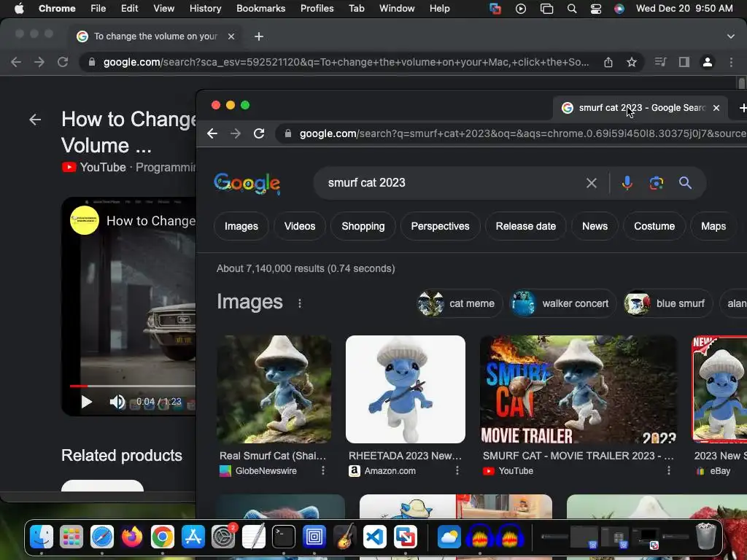Clear the smurf cat 2023 search text

point(591,183)
